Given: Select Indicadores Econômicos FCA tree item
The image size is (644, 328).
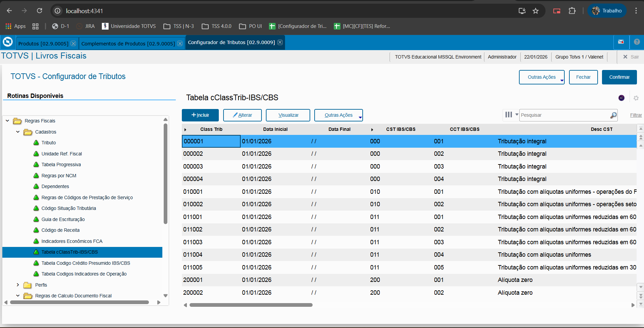Looking at the screenshot, I should coord(72,241).
